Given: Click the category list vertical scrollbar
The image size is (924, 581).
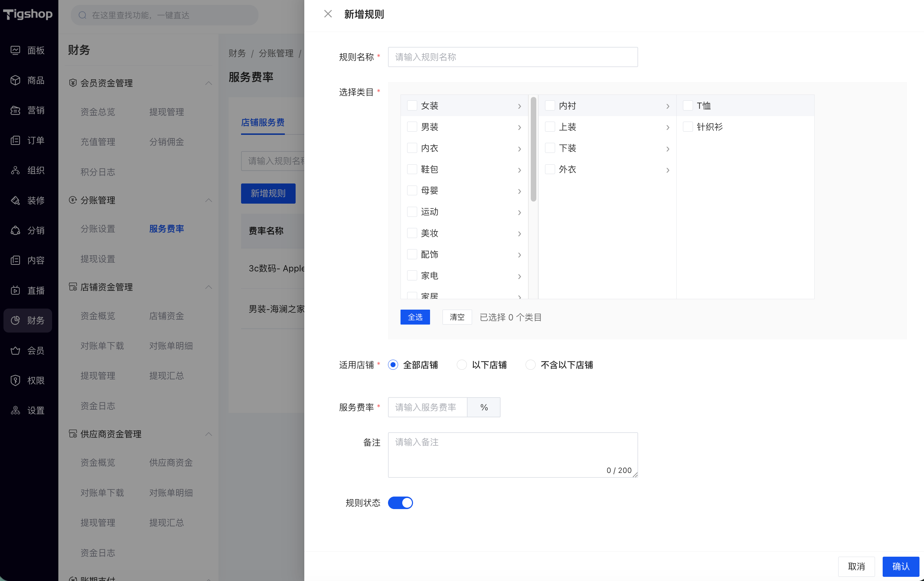Looking at the screenshot, I should (x=533, y=149).
